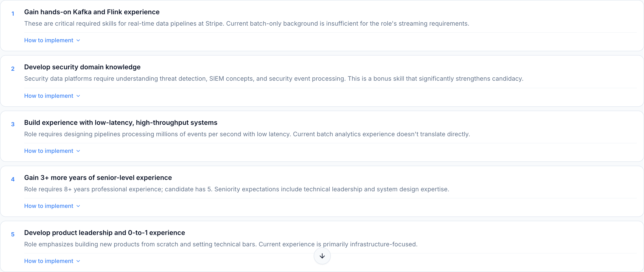Screen dimensions: 644x272
Task: Click the number 1 recommendation badge
Action: pos(13,14)
